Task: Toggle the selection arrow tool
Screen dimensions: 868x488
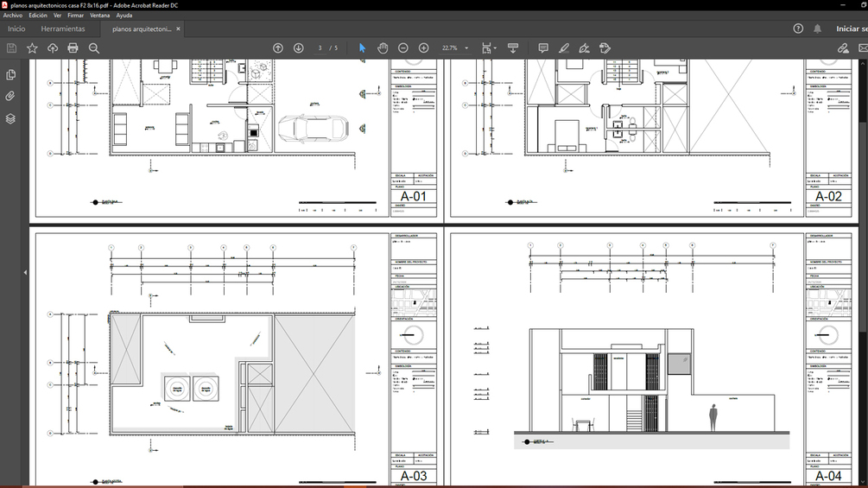Action: [x=362, y=48]
